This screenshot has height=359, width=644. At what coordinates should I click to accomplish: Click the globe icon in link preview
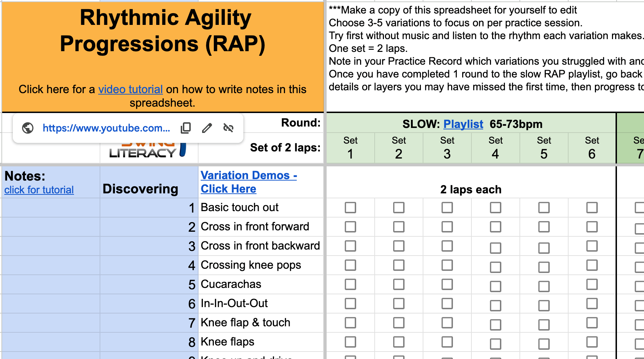click(28, 128)
